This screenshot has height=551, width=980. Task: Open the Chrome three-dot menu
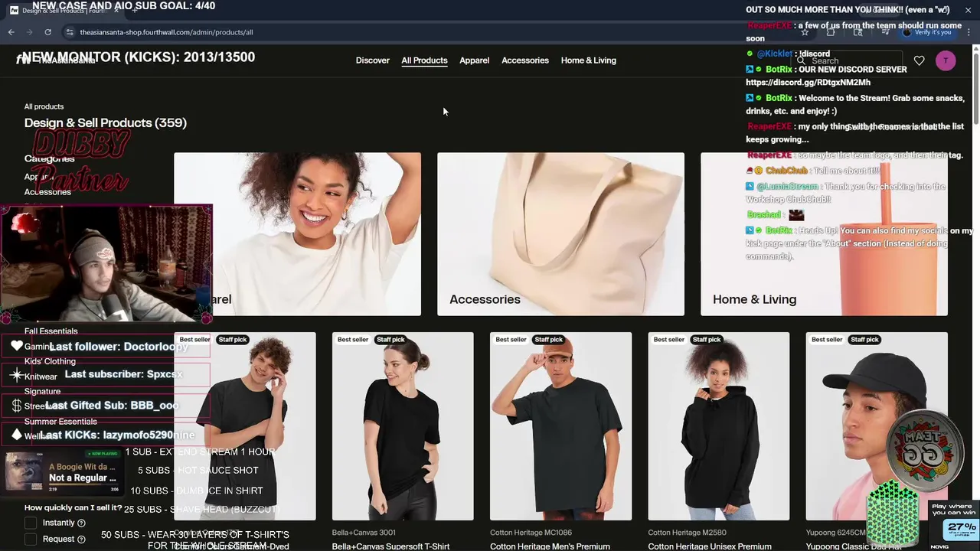pos(969,32)
